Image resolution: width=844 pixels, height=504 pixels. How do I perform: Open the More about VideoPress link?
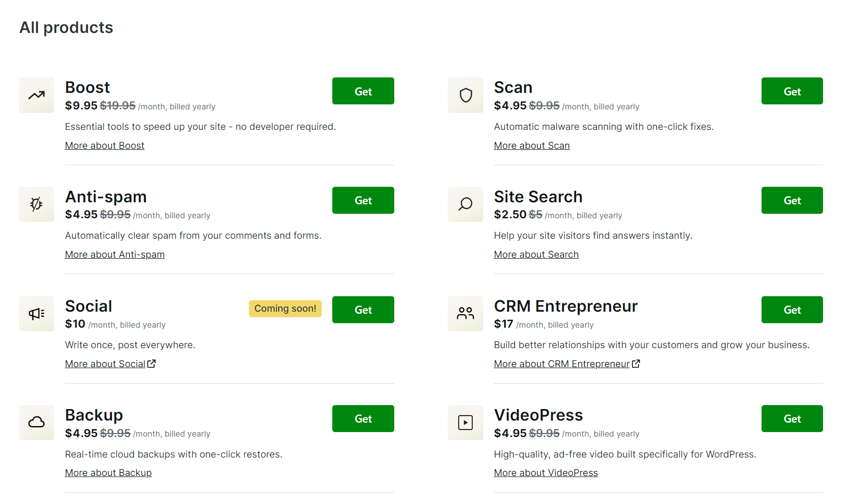(546, 473)
